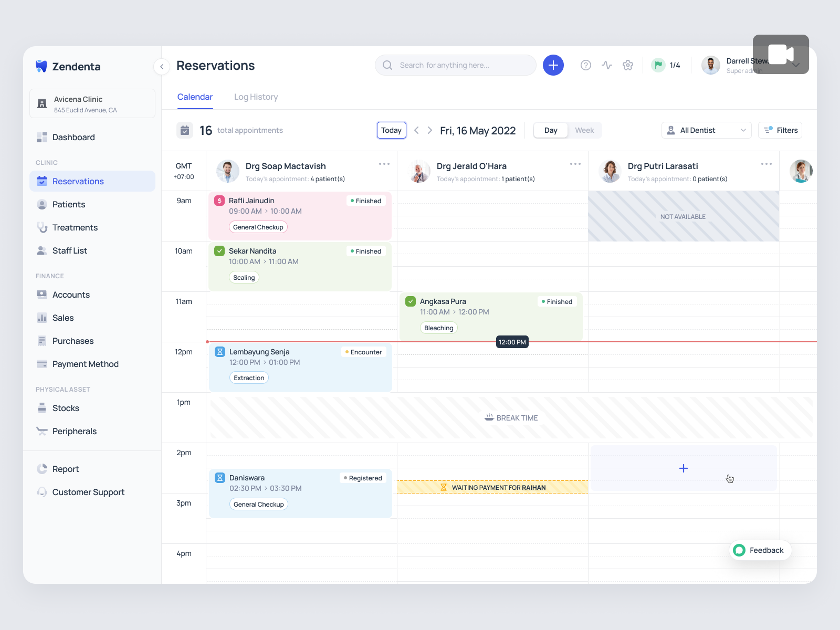Click the next-day arrow beside the date
Image resolution: width=840 pixels, height=630 pixels.
429,130
